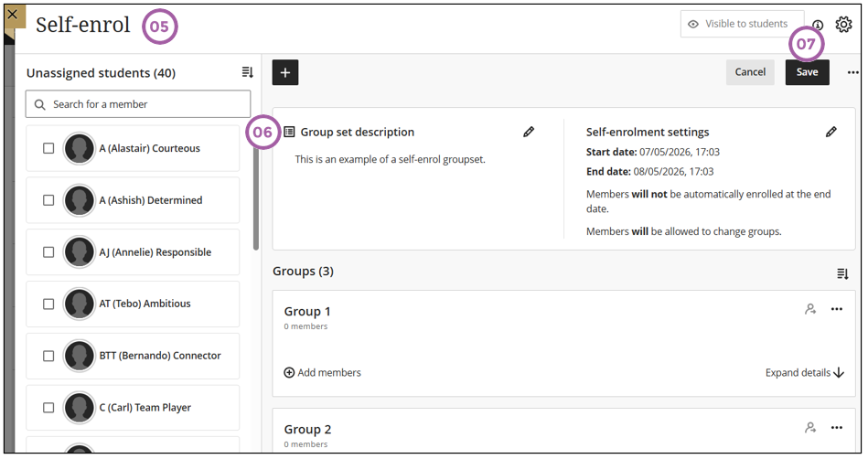
Task: Add members to Group 1
Action: (322, 373)
